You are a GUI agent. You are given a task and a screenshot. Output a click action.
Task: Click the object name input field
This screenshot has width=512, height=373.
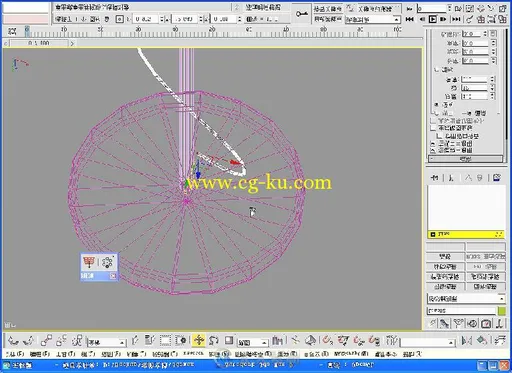[x=461, y=311]
